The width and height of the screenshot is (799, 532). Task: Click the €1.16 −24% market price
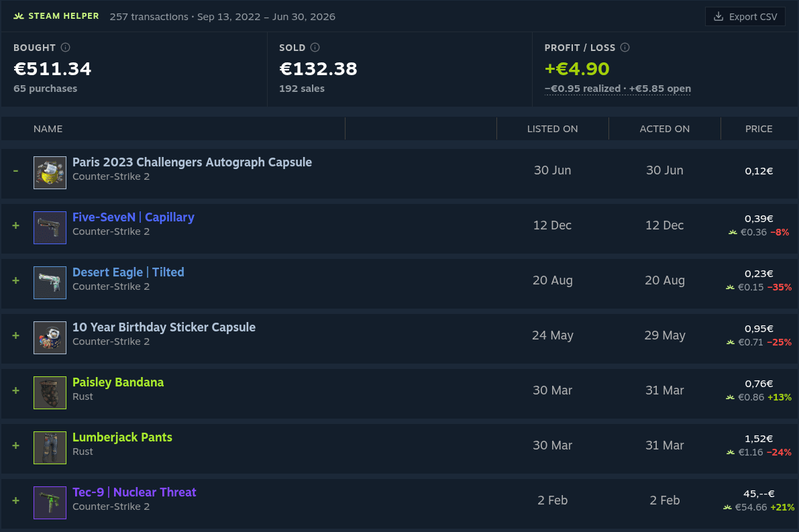[x=759, y=453]
